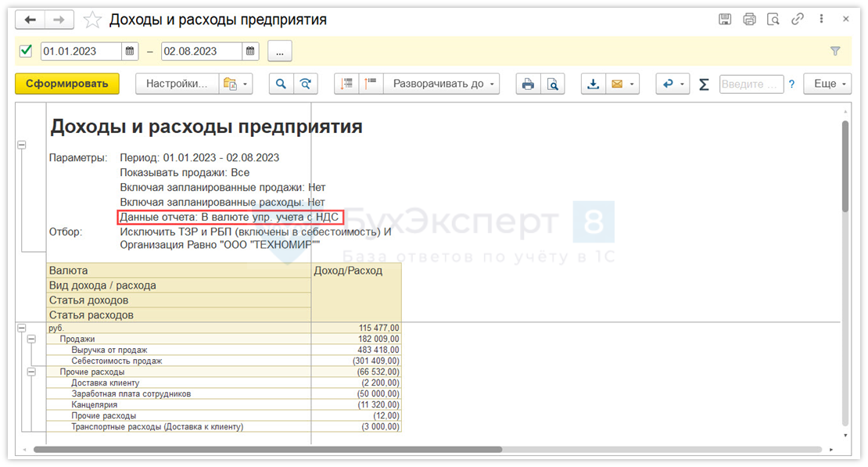
Task: Open the Еще menu
Action: 830,84
